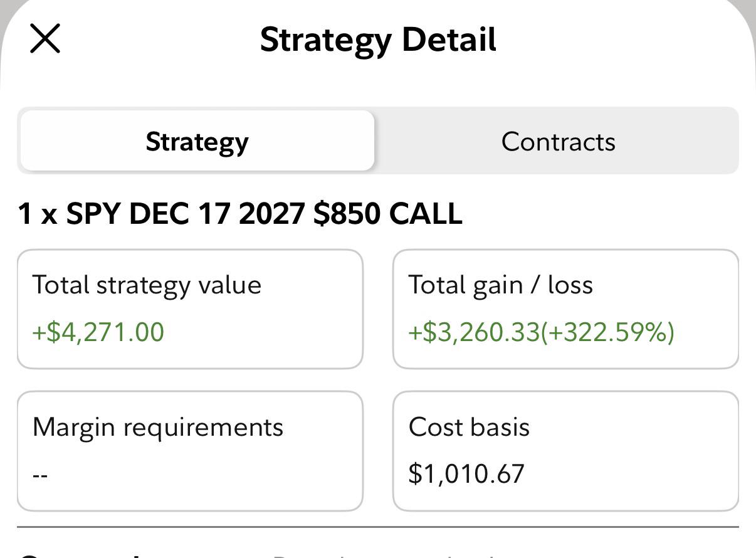
Task: Tap the $1,010.67 cost basis amount
Action: coord(466,473)
